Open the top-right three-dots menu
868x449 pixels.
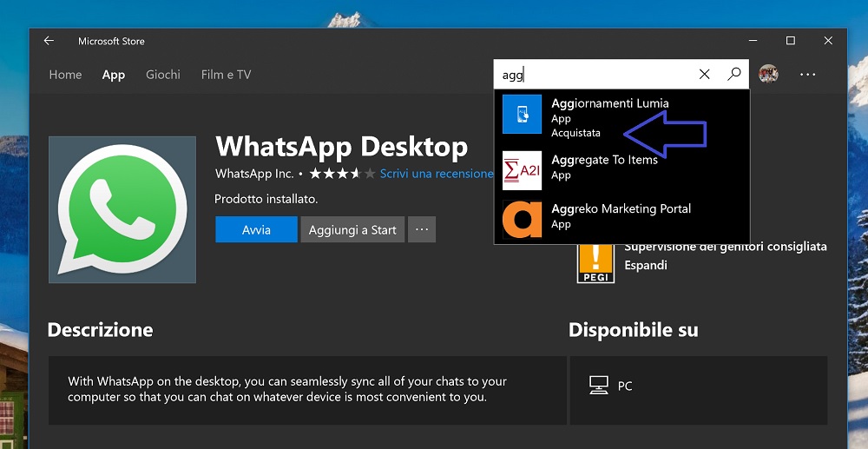coord(807,75)
